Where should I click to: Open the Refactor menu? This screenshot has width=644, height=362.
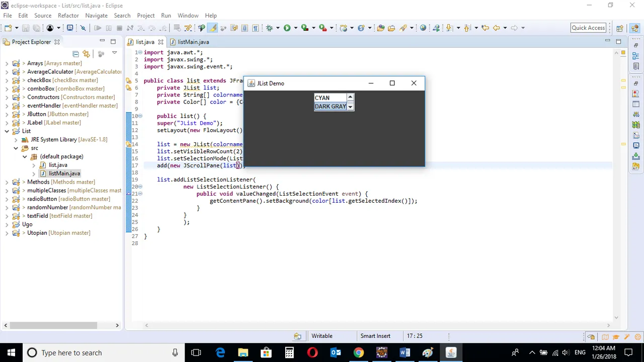pos(68,16)
